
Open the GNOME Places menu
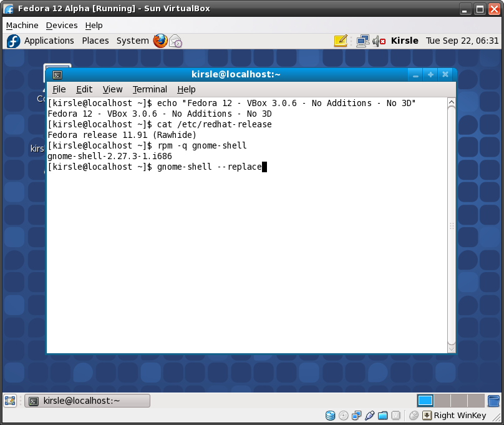tap(95, 41)
